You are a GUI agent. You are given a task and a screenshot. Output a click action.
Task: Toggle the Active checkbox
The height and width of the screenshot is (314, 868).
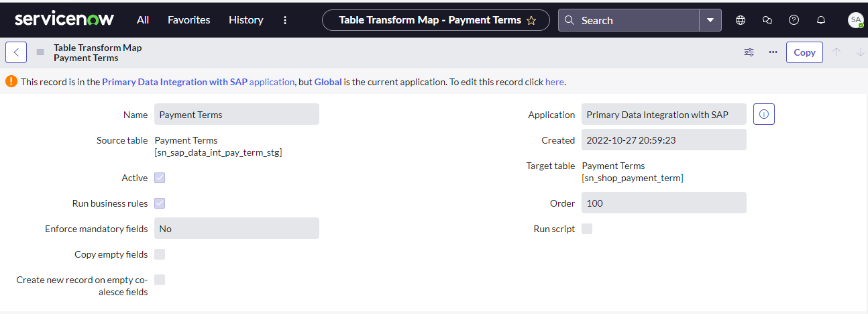tap(160, 178)
